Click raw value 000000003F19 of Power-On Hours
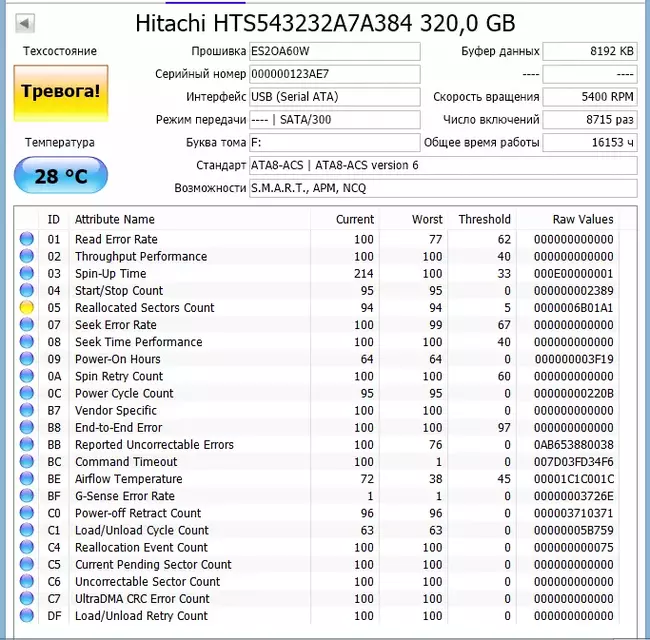This screenshot has width=650, height=640. point(574,359)
